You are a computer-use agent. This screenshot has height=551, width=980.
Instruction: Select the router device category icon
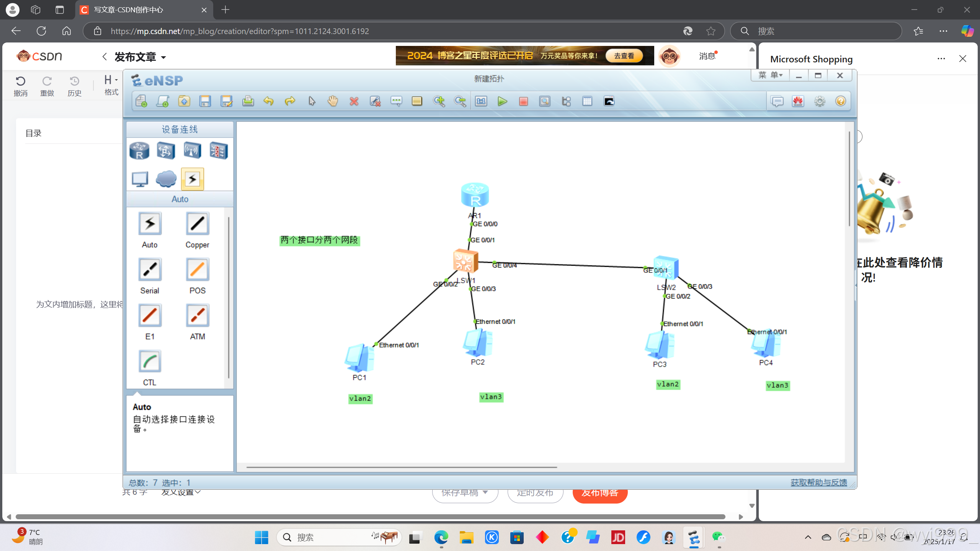click(139, 151)
